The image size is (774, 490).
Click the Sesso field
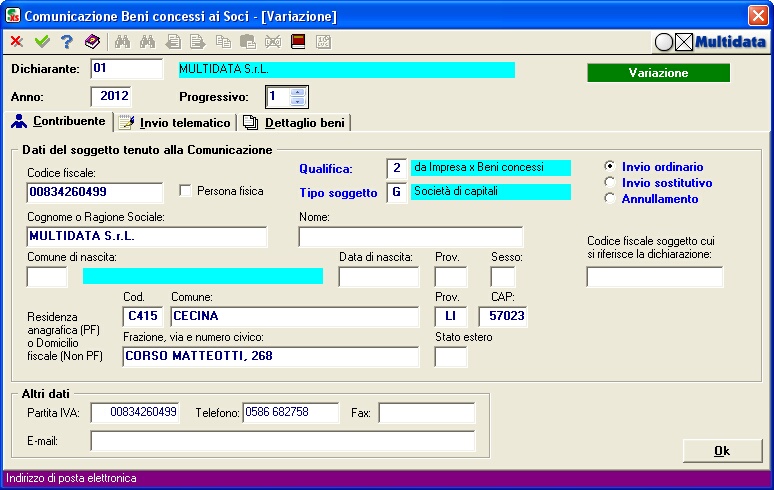coord(503,277)
